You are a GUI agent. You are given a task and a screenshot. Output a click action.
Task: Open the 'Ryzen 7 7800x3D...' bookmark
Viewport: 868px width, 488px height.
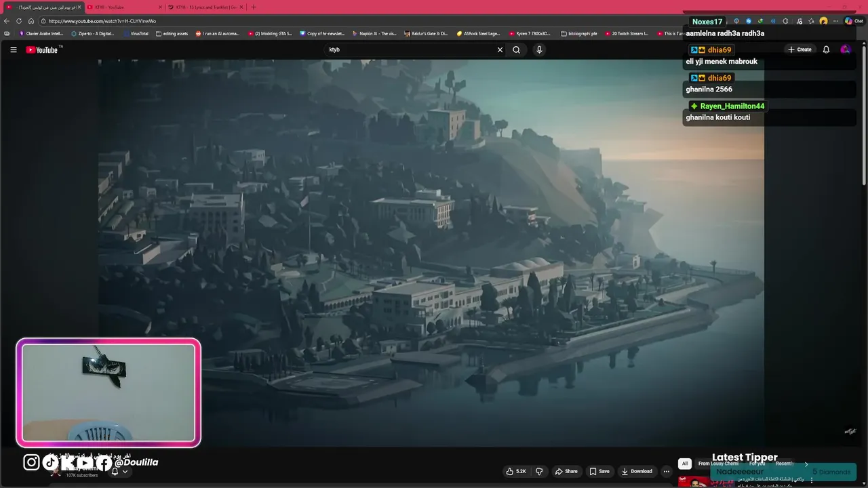(530, 33)
